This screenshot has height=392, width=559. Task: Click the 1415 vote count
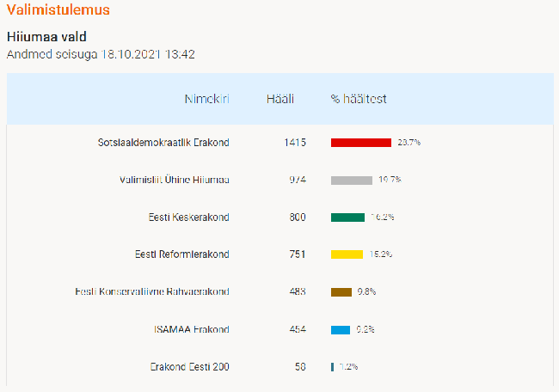295,143
